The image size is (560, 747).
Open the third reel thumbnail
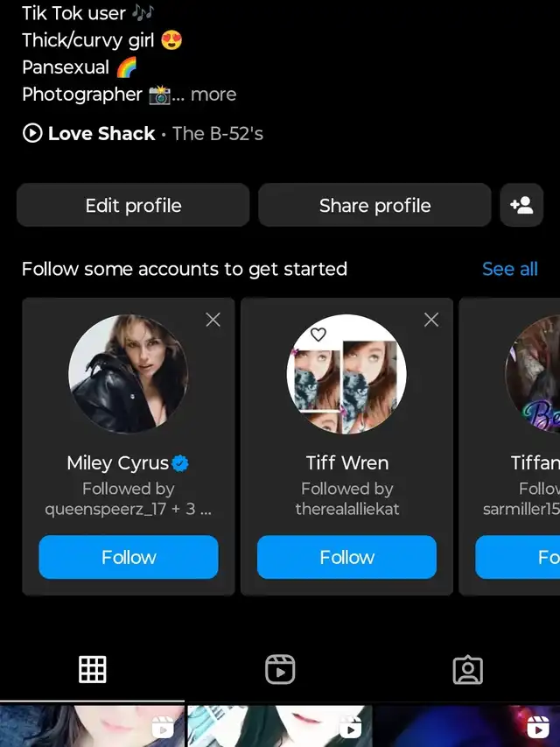point(467,726)
